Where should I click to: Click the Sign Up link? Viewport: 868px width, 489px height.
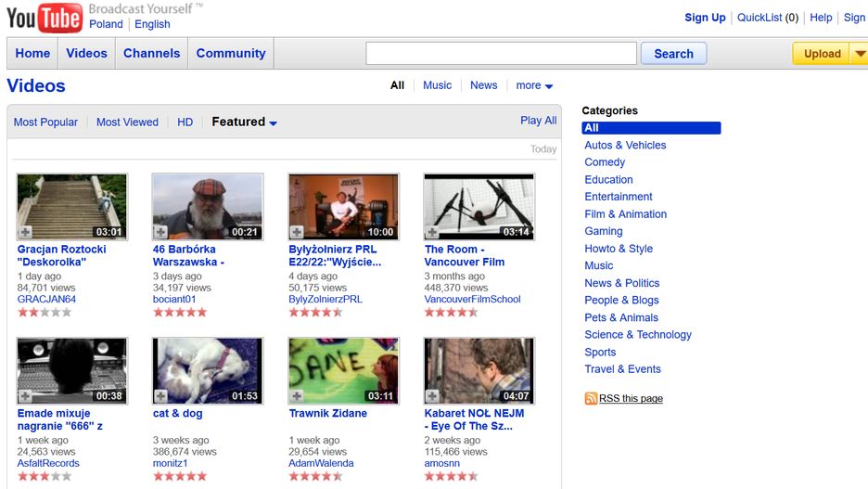pos(705,18)
